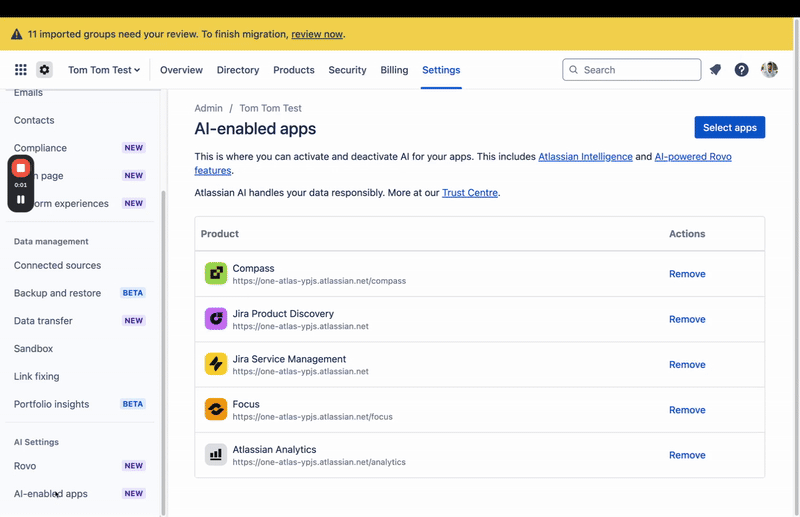The height and width of the screenshot is (517, 800).
Task: Click the Compass product icon
Action: tap(216, 274)
